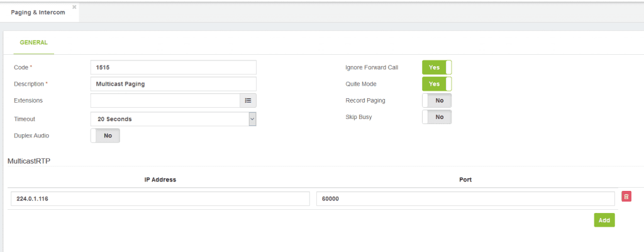Edit the IP Address field 224.0.1.116
644x252 pixels.
pyautogui.click(x=160, y=198)
